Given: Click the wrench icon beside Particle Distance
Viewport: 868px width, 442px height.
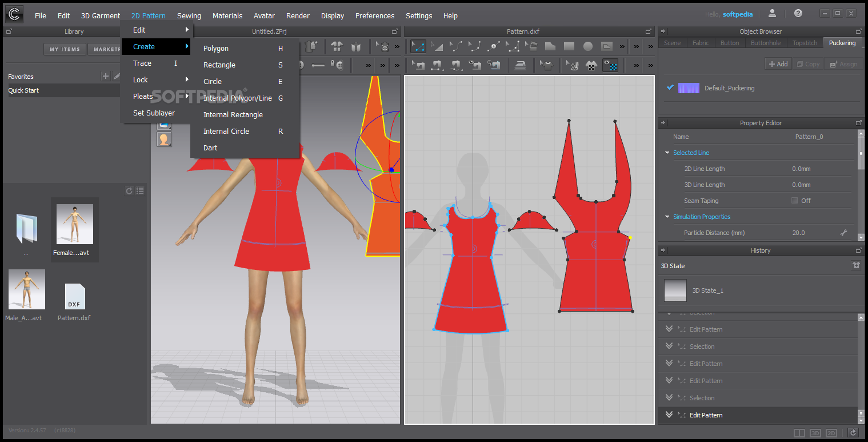Looking at the screenshot, I should point(843,233).
